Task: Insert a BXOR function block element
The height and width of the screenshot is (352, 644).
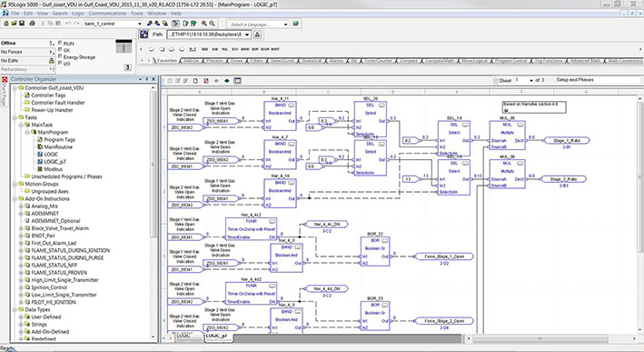Action: coord(265,49)
